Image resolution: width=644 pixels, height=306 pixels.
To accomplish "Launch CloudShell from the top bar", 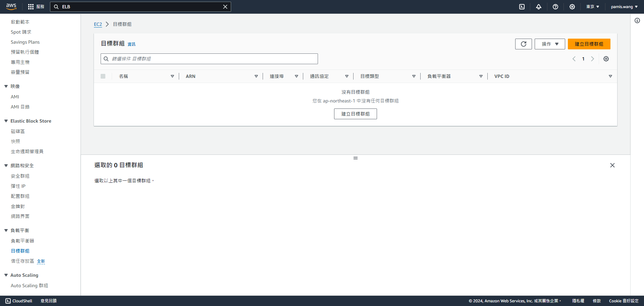I will (522, 7).
